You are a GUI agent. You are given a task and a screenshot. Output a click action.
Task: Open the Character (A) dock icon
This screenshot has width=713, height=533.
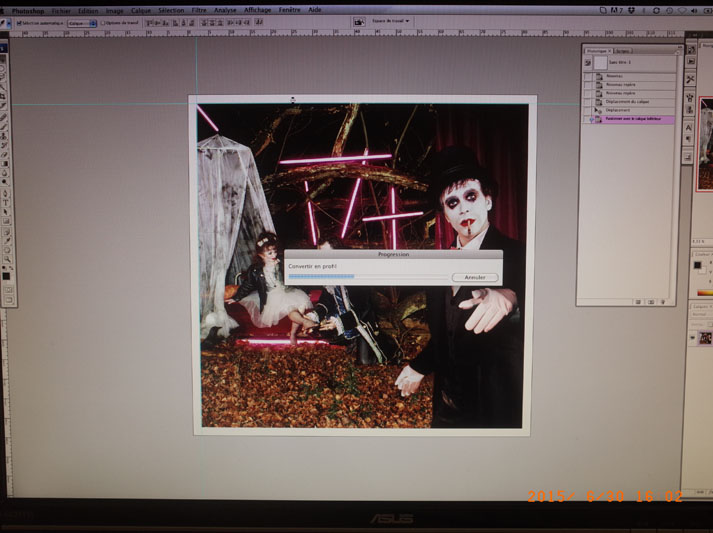click(x=689, y=127)
